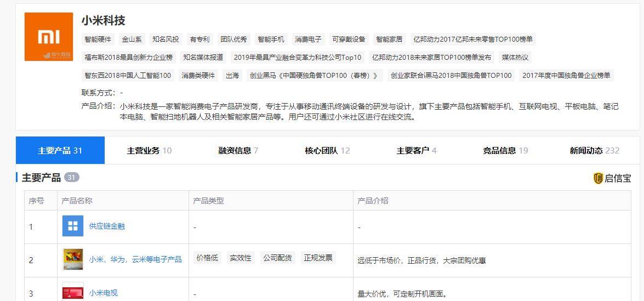Click the 产品介绍 column header
644x301 pixels.
(373, 201)
